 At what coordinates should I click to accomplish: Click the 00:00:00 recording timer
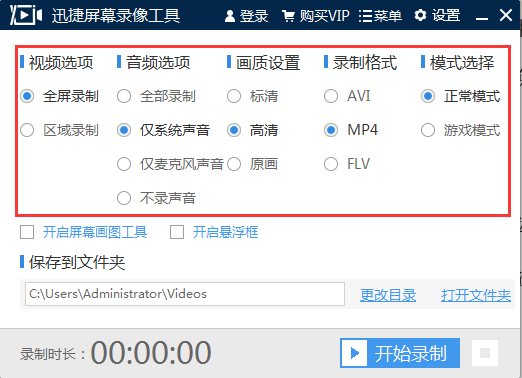pos(151,353)
